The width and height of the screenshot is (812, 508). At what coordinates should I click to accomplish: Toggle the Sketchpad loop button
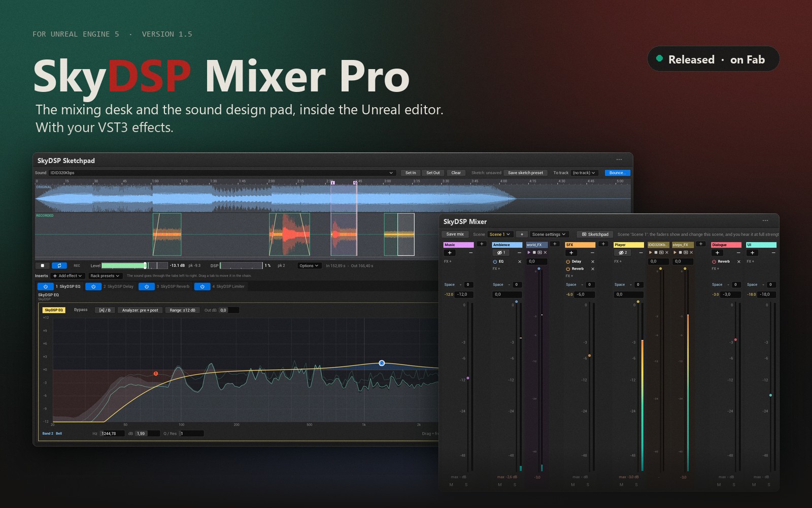59,266
